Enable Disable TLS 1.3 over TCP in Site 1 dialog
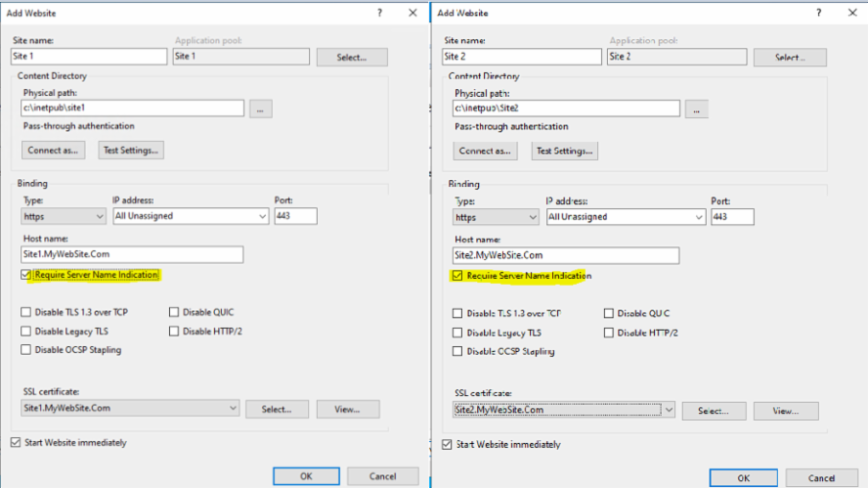868x488 pixels. click(26, 312)
